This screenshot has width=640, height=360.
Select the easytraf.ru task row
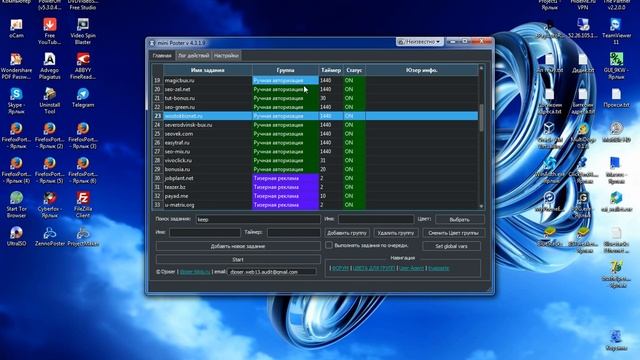tap(320, 142)
